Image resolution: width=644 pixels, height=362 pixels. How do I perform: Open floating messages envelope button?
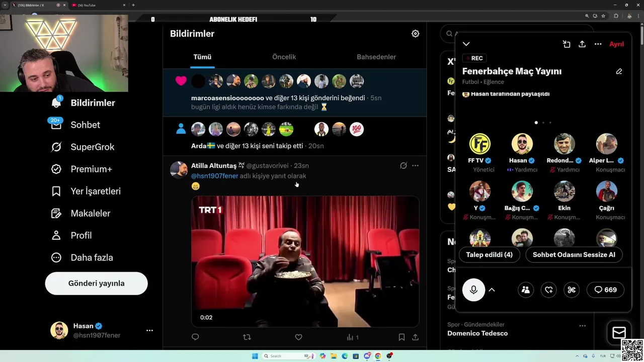coord(619,333)
